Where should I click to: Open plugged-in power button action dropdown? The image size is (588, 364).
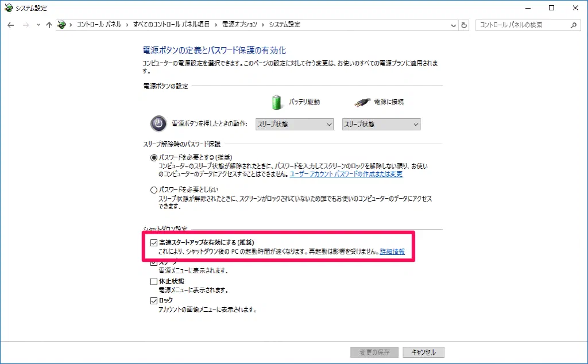(381, 124)
